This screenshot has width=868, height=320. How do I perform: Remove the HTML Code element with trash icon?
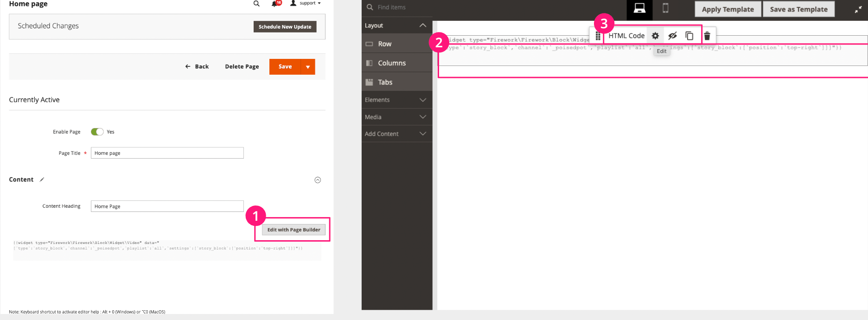(x=707, y=36)
